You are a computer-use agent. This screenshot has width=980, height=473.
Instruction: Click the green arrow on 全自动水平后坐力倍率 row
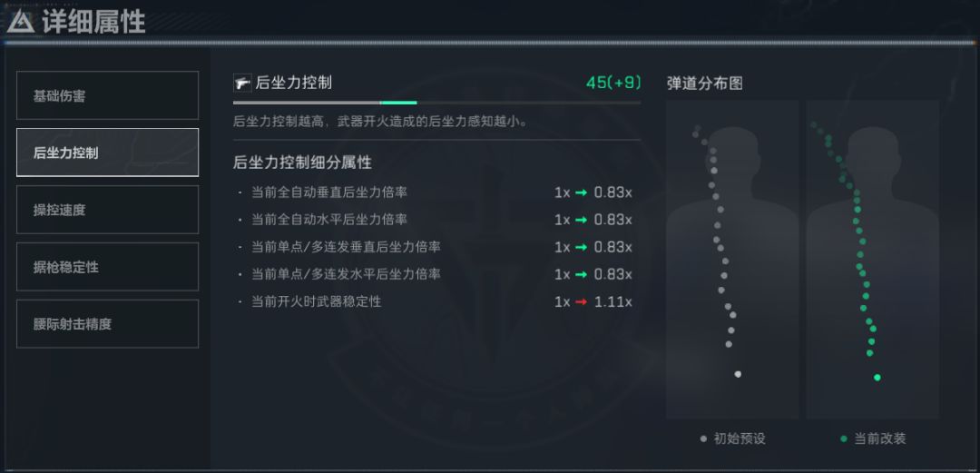[x=582, y=220]
